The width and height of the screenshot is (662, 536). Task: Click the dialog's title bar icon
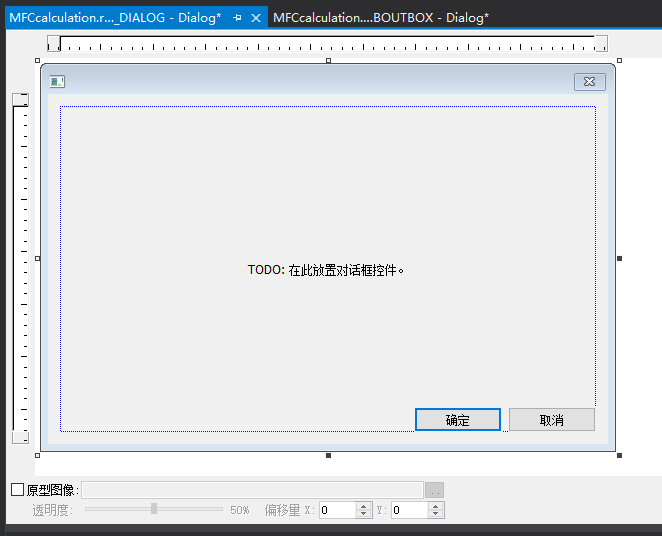point(57,81)
